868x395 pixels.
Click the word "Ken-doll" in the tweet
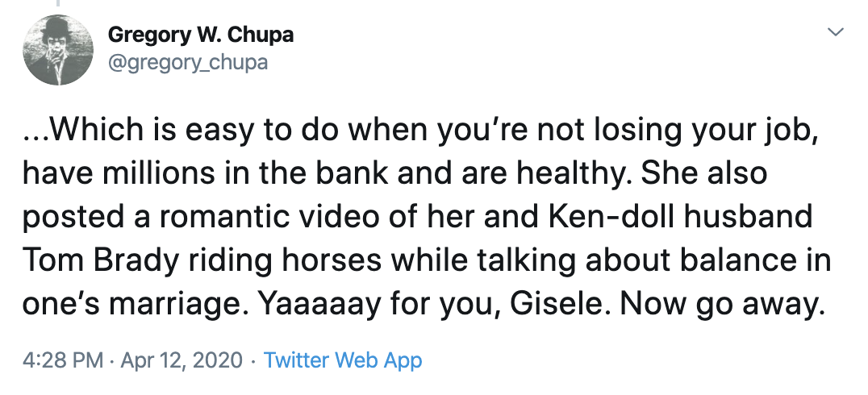pos(611,216)
